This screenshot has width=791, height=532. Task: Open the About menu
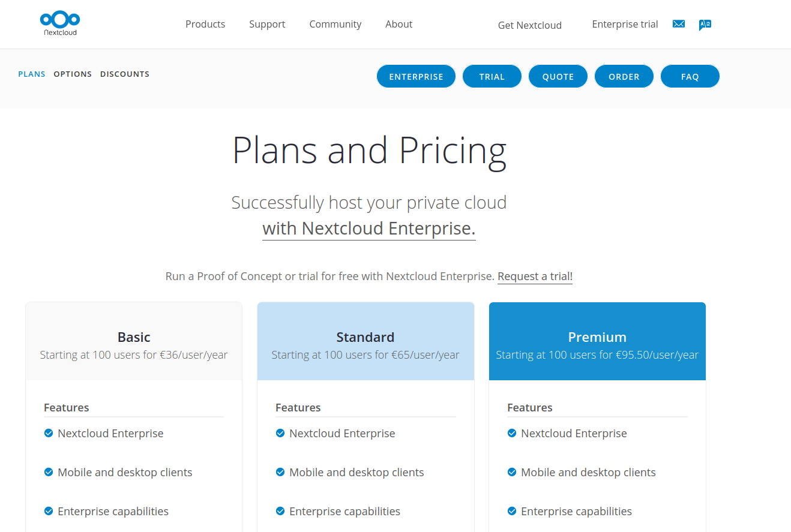point(399,24)
